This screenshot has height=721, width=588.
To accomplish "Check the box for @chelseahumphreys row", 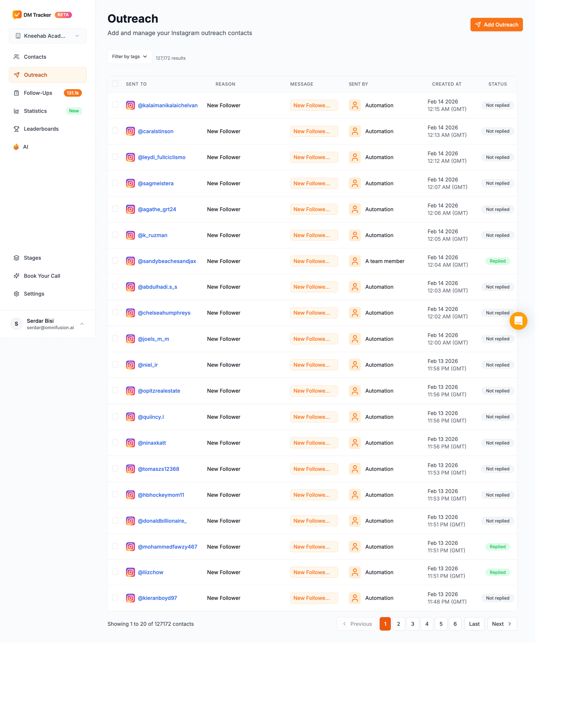I will (115, 312).
